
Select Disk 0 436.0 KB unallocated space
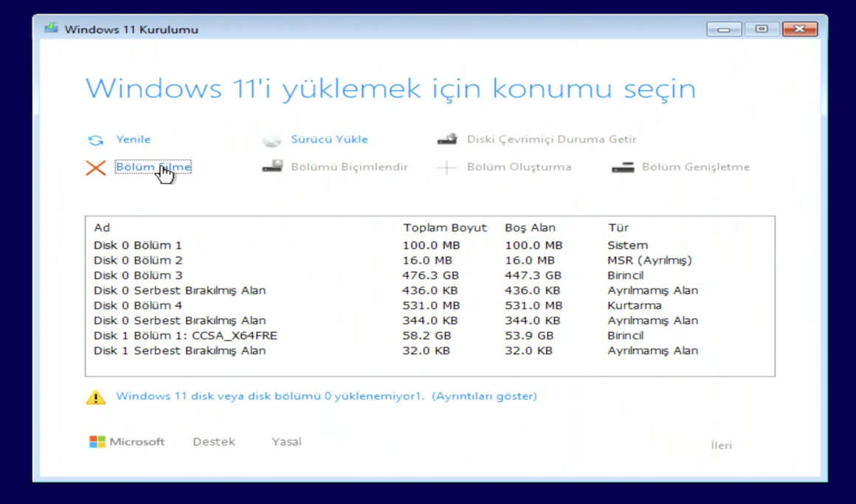(x=429, y=291)
